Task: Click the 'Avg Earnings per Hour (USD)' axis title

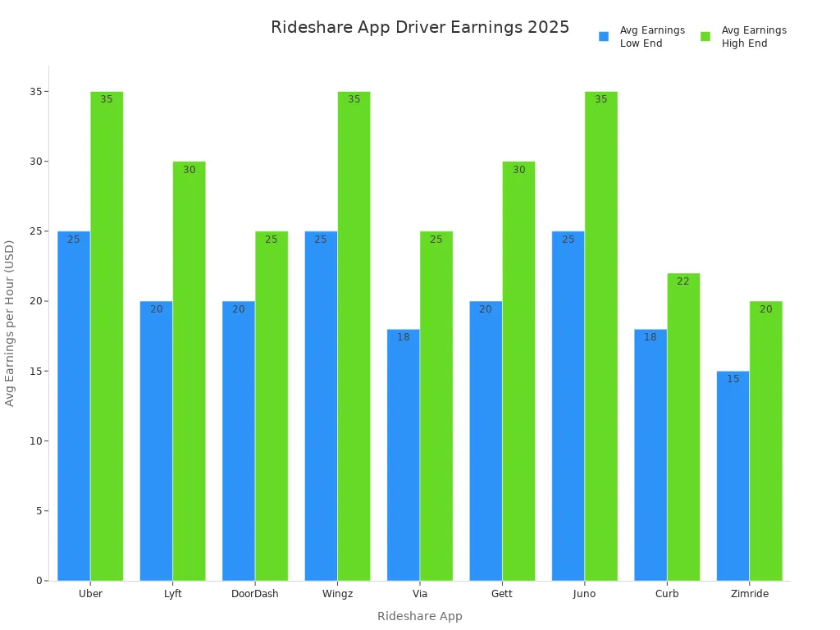Action: tap(9, 323)
